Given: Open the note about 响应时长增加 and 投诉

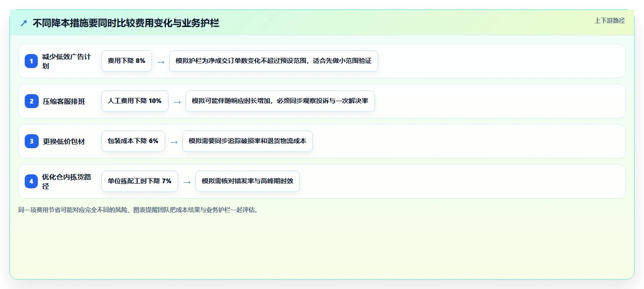Looking at the screenshot, I should 280,101.
